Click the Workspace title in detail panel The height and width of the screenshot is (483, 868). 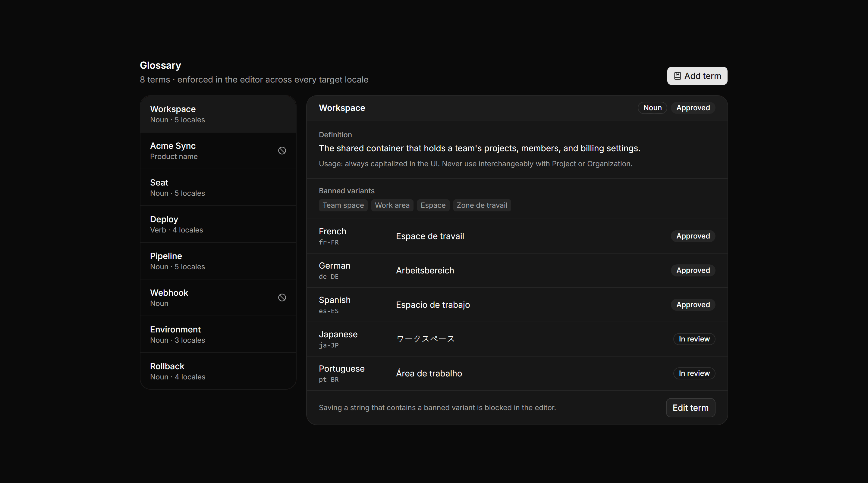pos(342,108)
